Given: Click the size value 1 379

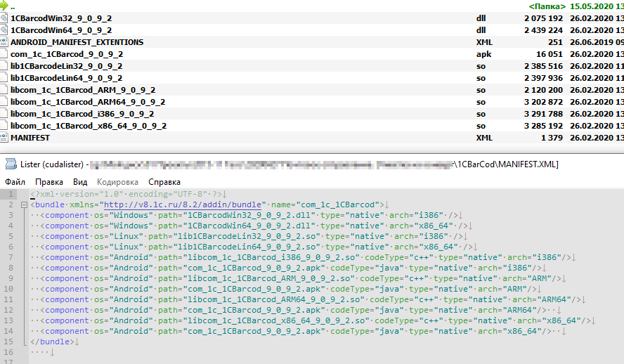Looking at the screenshot, I should (x=552, y=138).
